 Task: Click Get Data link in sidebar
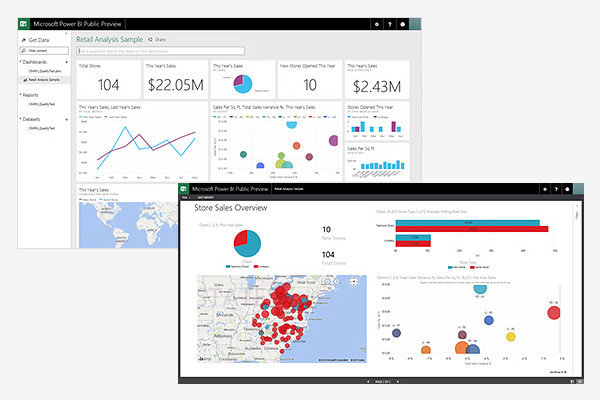39,40
